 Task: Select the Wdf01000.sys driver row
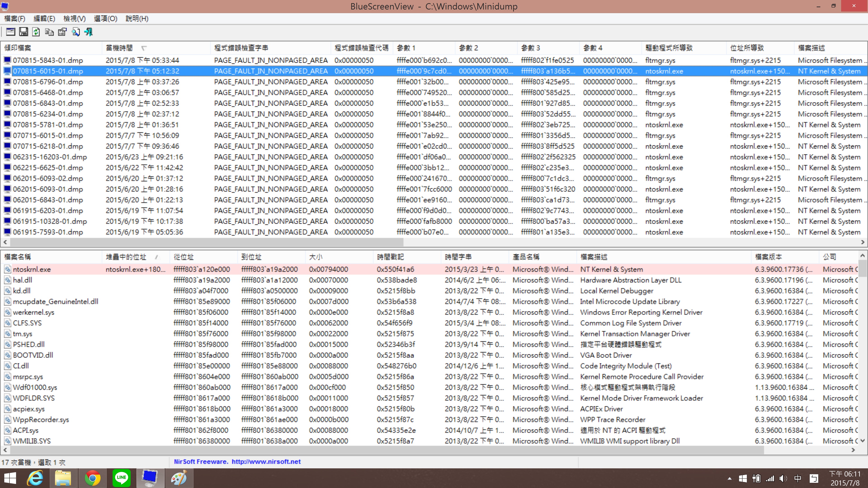coord(430,387)
